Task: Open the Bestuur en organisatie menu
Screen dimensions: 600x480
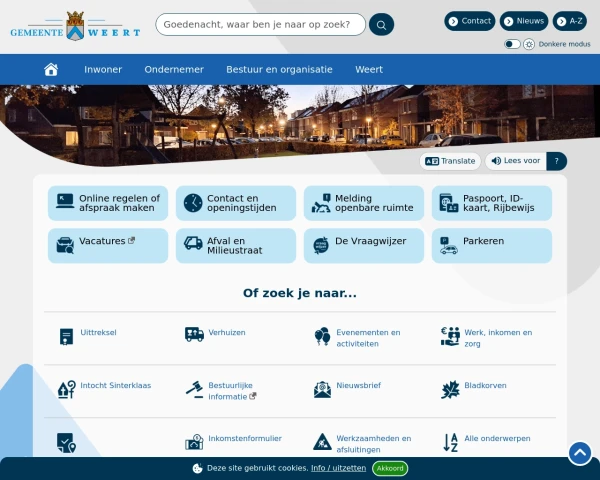Action: pyautogui.click(x=279, y=69)
